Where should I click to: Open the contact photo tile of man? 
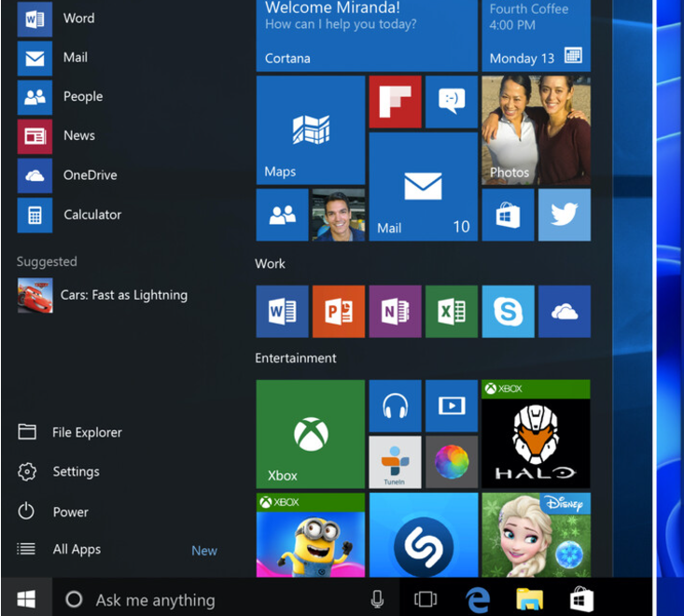click(x=339, y=215)
